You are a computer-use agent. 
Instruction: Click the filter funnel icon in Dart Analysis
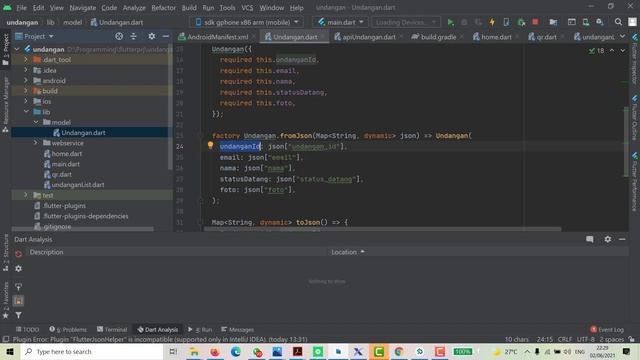tap(18, 315)
